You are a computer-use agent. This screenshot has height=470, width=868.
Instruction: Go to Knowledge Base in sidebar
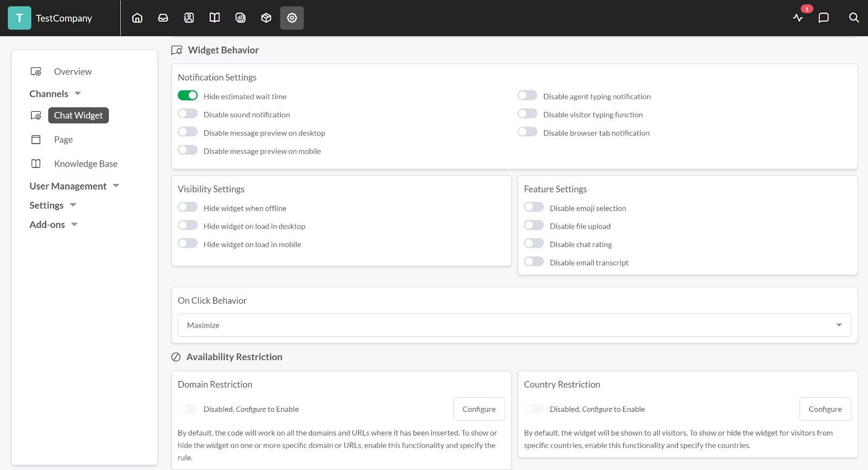85,164
